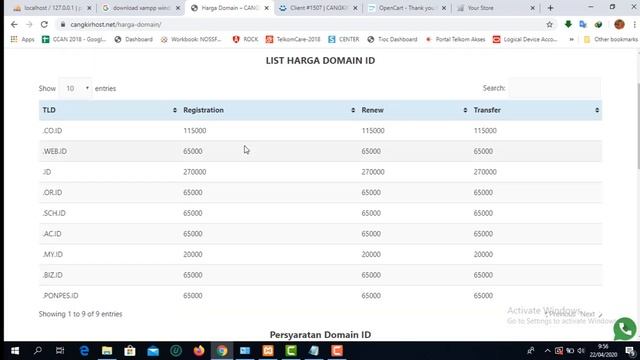The width and height of the screenshot is (640, 360).
Task: Open the Portal Telkom Akses bookmark
Action: (x=455, y=39)
